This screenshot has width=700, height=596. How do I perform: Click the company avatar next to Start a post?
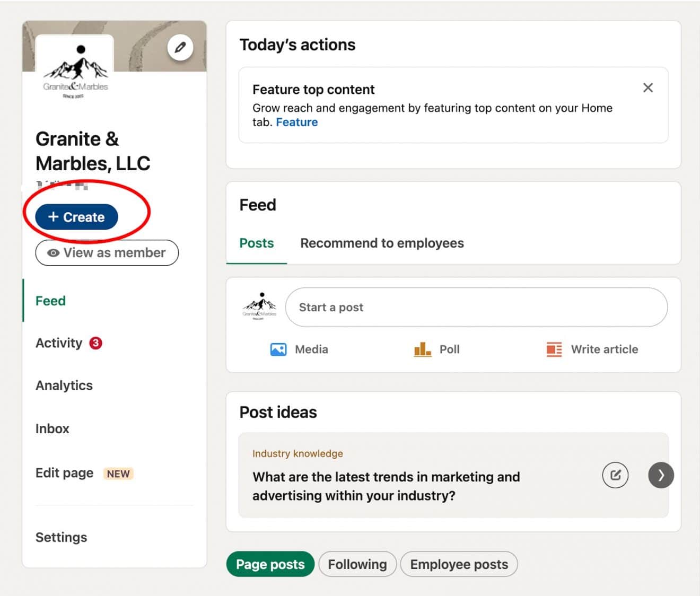(259, 306)
